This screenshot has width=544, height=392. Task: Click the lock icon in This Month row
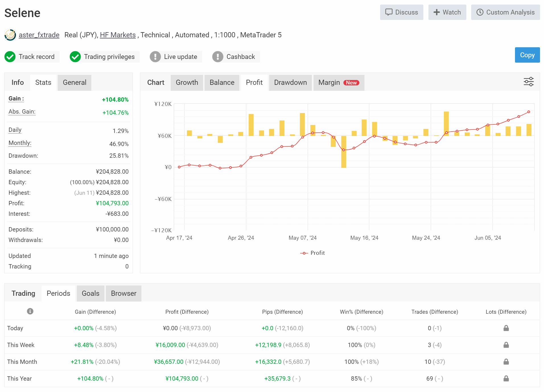coord(506,362)
